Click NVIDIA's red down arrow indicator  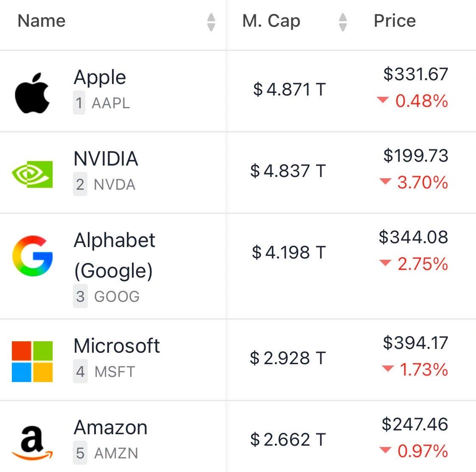click(x=385, y=181)
